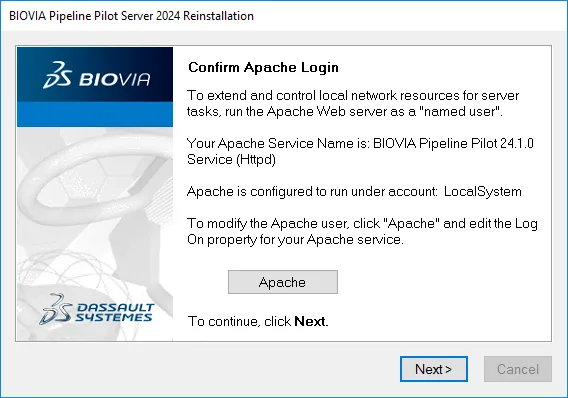Click the Dassault Systemes logo
The image size is (568, 398).
[x=97, y=310]
